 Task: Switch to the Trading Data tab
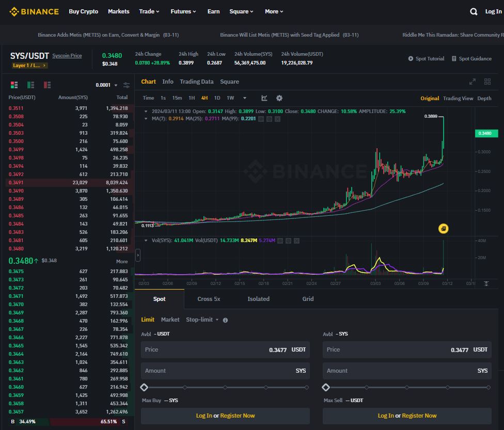196,82
